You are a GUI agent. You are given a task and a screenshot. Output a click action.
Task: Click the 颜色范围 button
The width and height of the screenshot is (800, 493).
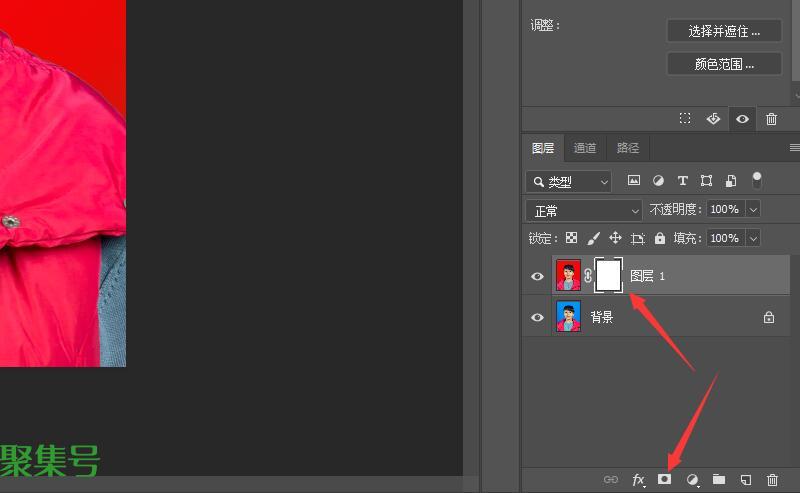[724, 64]
